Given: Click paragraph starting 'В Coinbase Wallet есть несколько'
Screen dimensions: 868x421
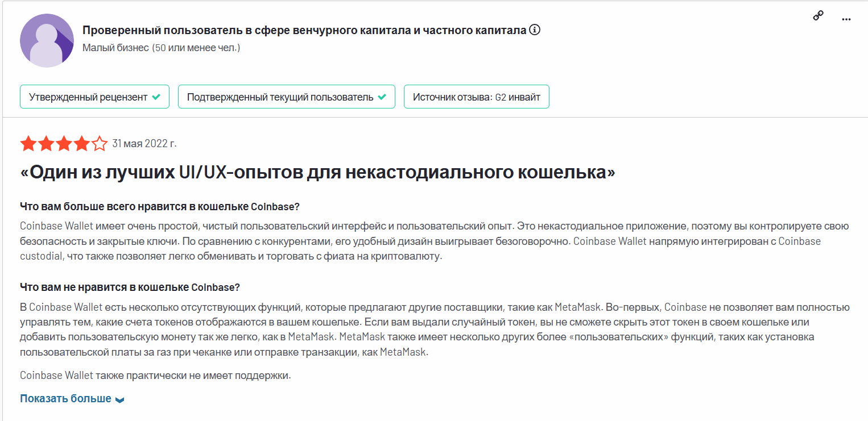Looking at the screenshot, I should (435, 330).
